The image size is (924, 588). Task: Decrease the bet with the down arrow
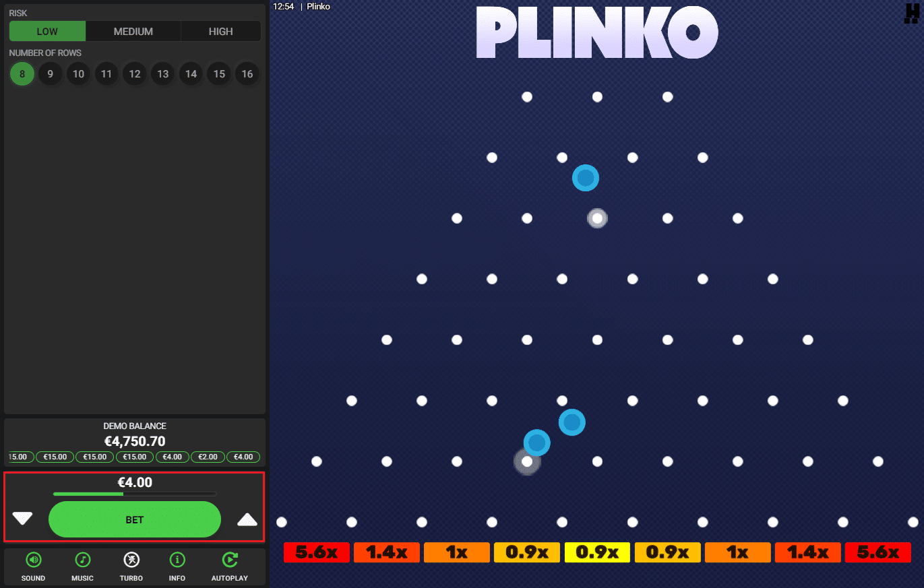[x=22, y=519]
